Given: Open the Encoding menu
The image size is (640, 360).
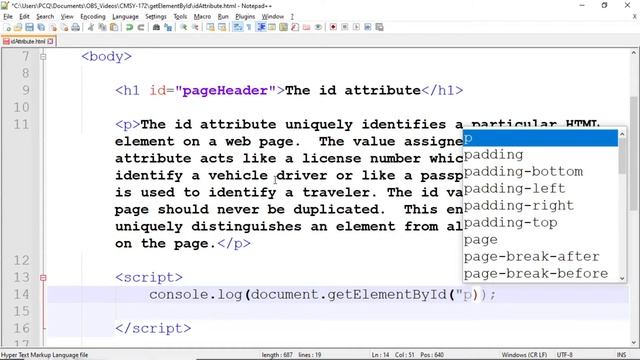Looking at the screenshot, I should (x=93, y=17).
